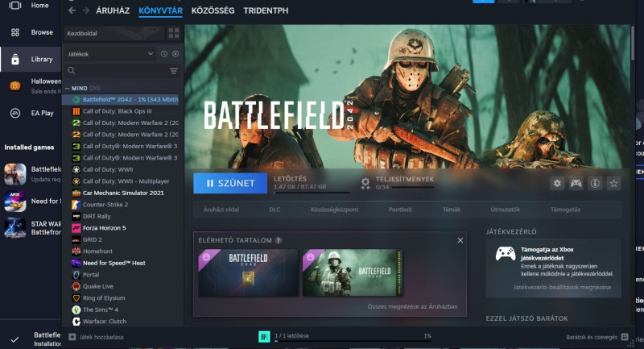The image size is (644, 349).
Task: Click help icon beside ELÉRHETŐ TARTALOM
Action: [279, 240]
